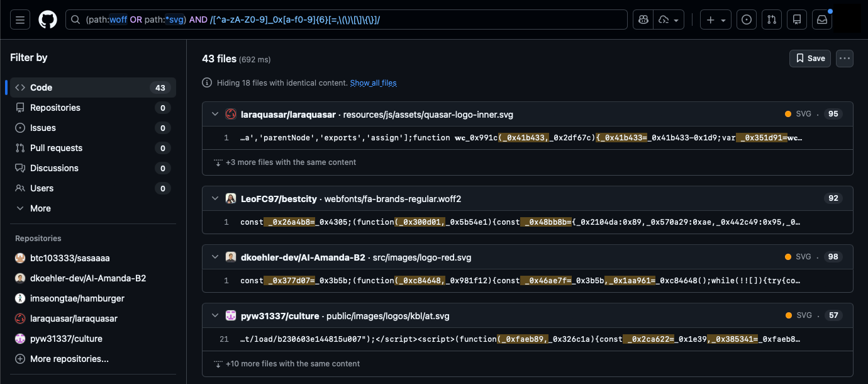The width and height of the screenshot is (868, 384).
Task: Open LeoFC97/bestcity repository link
Action: 279,199
